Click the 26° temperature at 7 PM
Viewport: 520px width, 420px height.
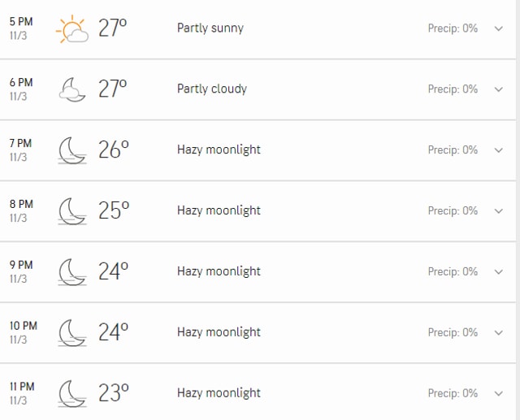[114, 149]
